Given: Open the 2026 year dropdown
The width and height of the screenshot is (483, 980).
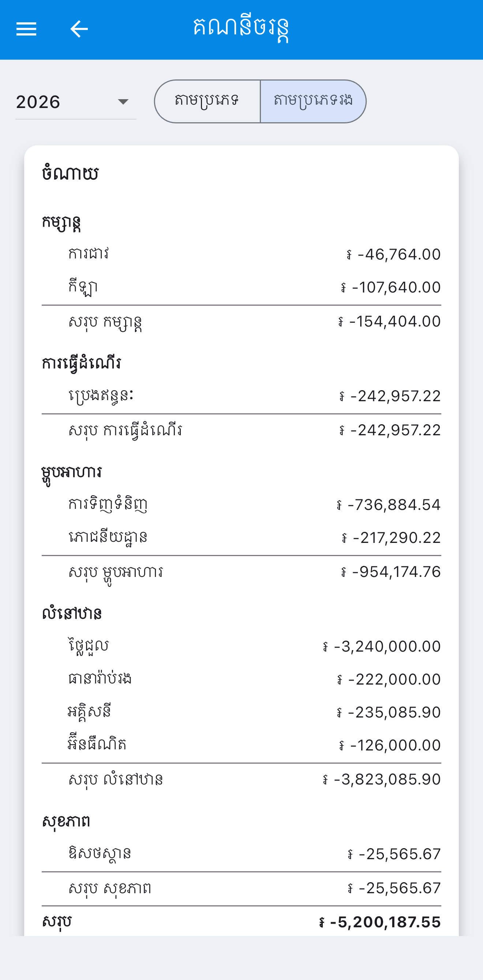Looking at the screenshot, I should tap(76, 102).
